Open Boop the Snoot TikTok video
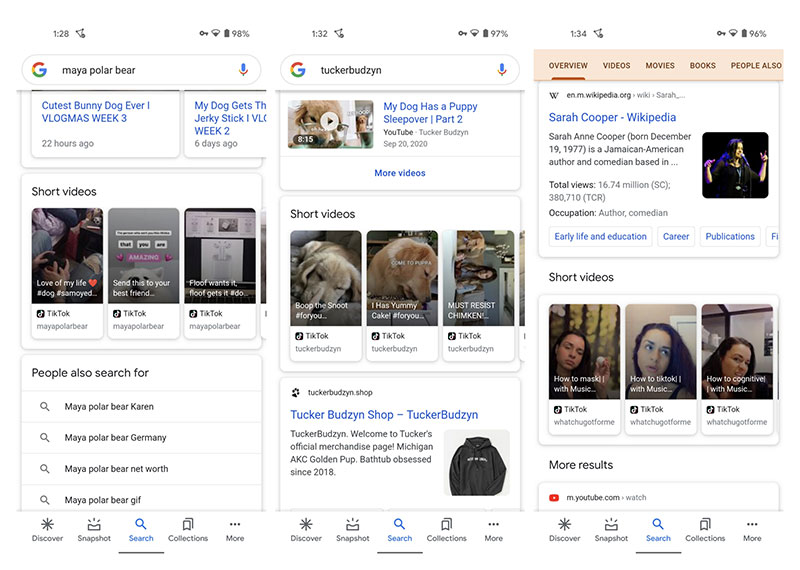 pyautogui.click(x=326, y=295)
